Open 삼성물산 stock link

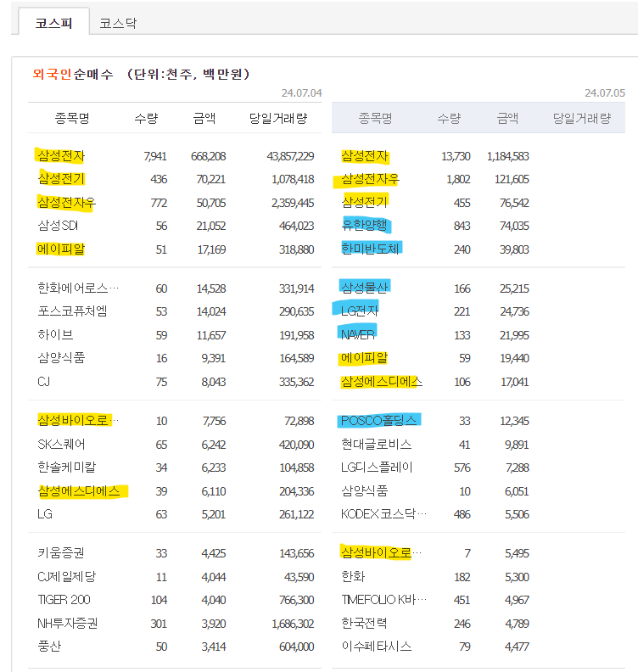pyautogui.click(x=364, y=288)
